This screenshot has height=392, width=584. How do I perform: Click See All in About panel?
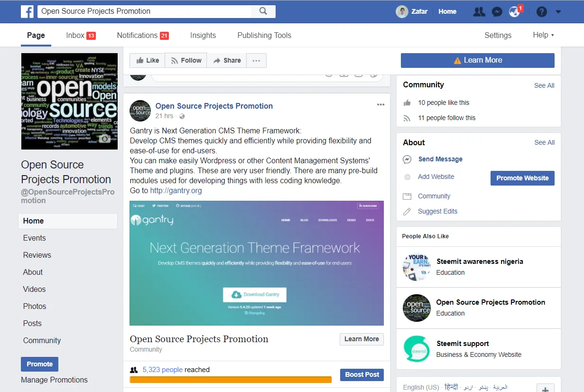(544, 142)
